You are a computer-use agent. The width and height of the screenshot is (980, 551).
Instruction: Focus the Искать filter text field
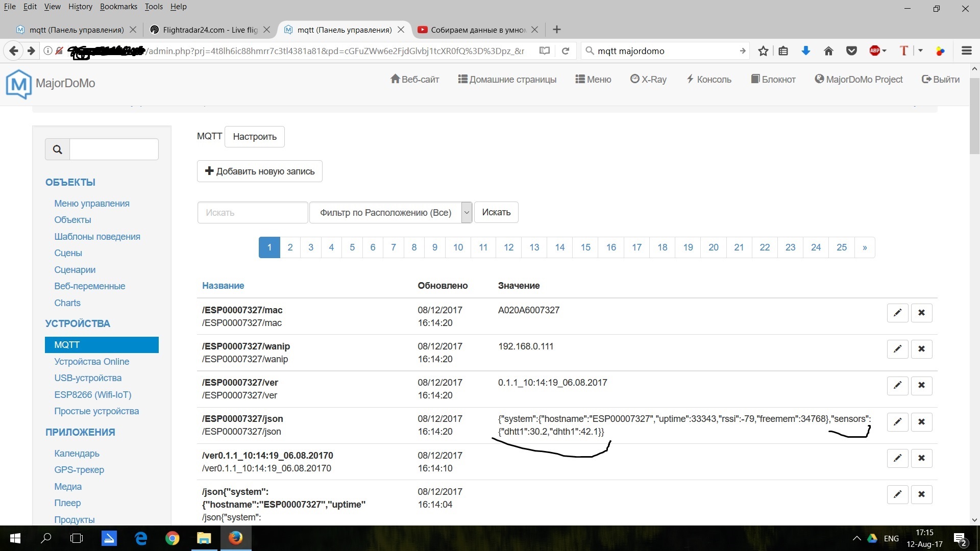coord(253,213)
